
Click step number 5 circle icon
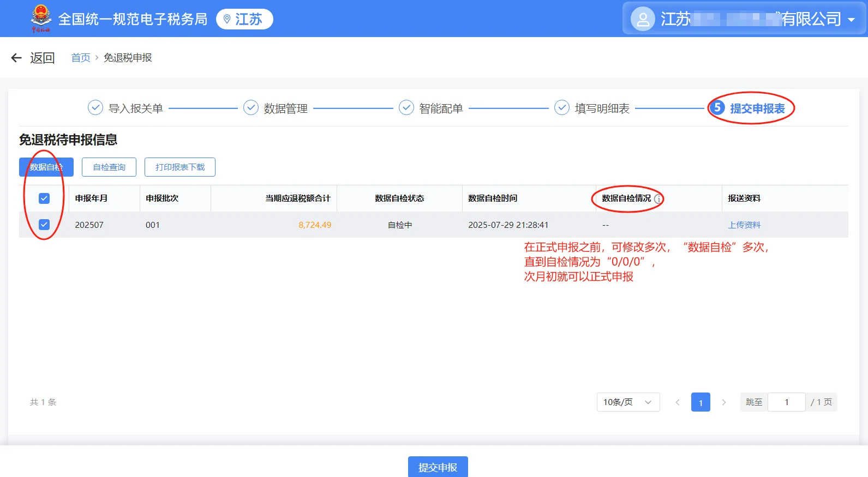pyautogui.click(x=717, y=107)
